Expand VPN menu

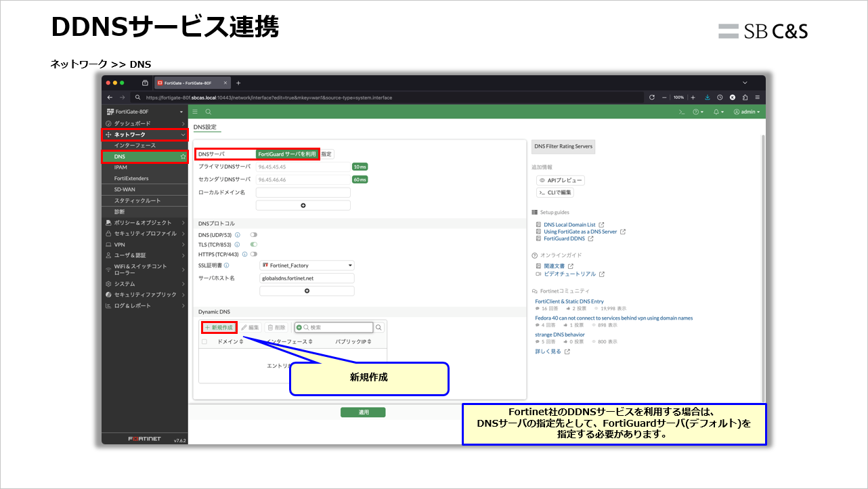coord(145,244)
